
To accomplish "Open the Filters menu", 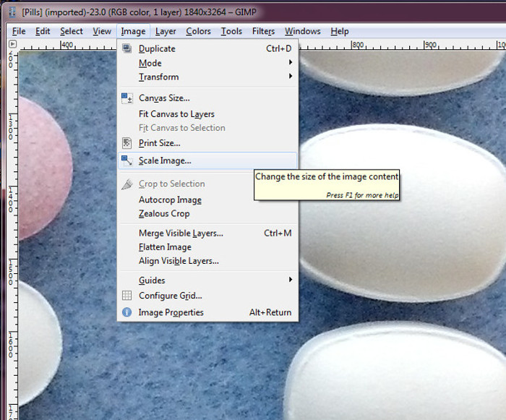I will (x=263, y=31).
